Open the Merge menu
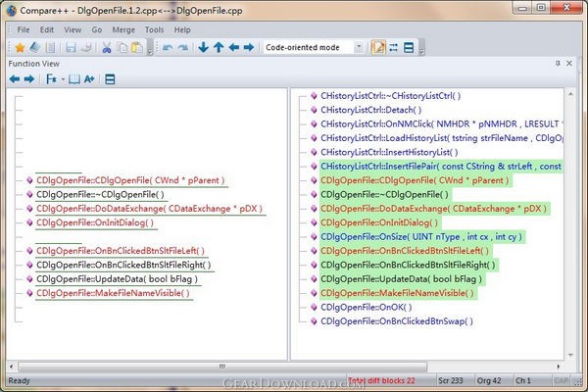 123,29
